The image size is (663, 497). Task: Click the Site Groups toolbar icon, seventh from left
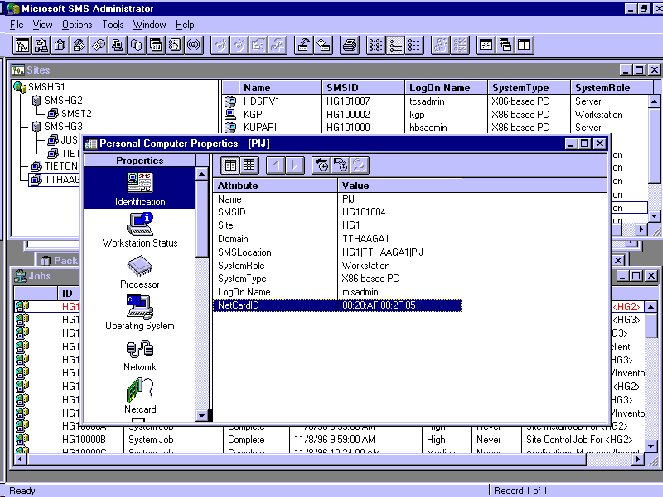click(136, 45)
